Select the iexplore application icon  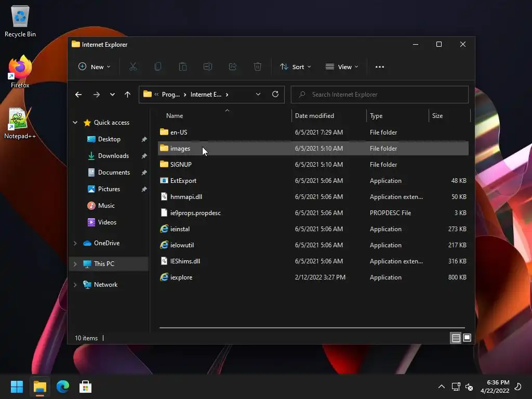click(x=164, y=277)
